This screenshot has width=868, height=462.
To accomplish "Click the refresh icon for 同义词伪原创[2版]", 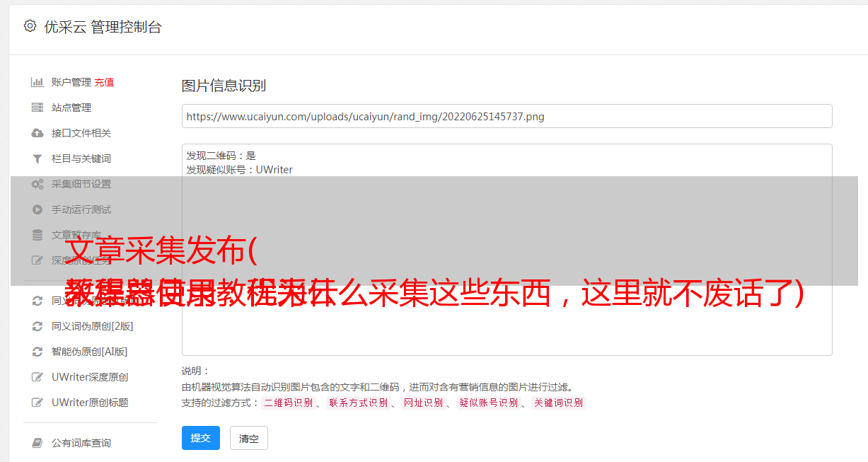I will click(37, 326).
